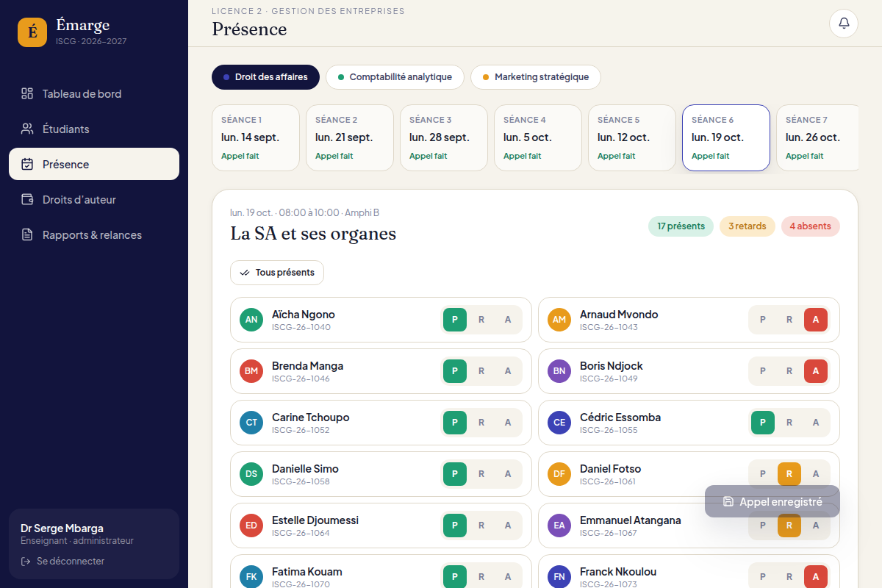Mark Arnaud Mvondo as present (P)

[763, 320]
